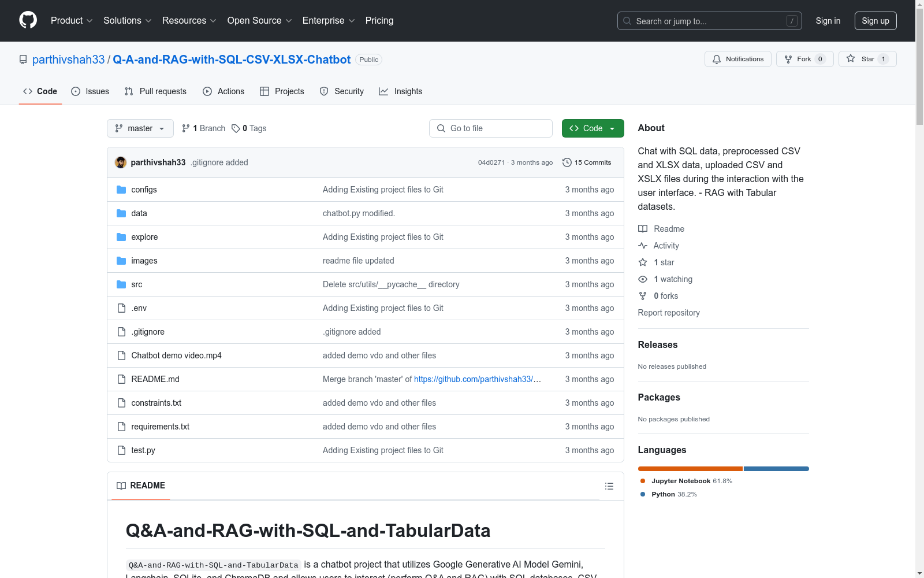Image resolution: width=924 pixels, height=578 pixels.
Task: Open the .gitignore file
Action: [148, 332]
